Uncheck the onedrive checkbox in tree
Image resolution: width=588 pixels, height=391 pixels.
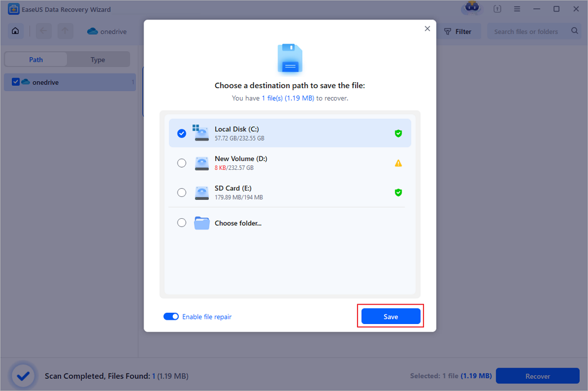coord(15,82)
